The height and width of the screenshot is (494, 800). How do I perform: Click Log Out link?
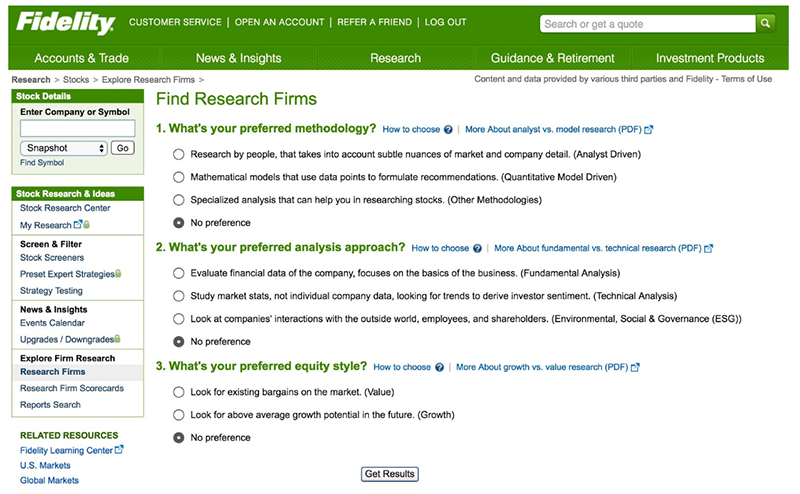(445, 22)
